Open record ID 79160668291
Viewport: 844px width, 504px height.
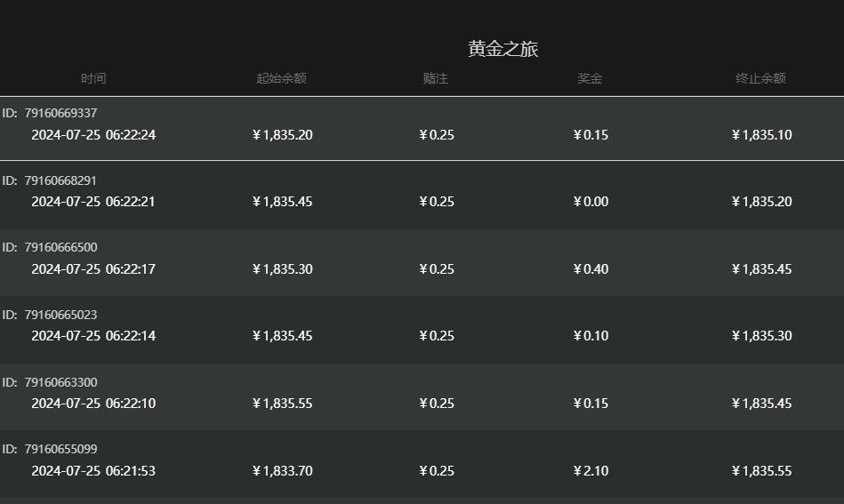tap(60, 180)
